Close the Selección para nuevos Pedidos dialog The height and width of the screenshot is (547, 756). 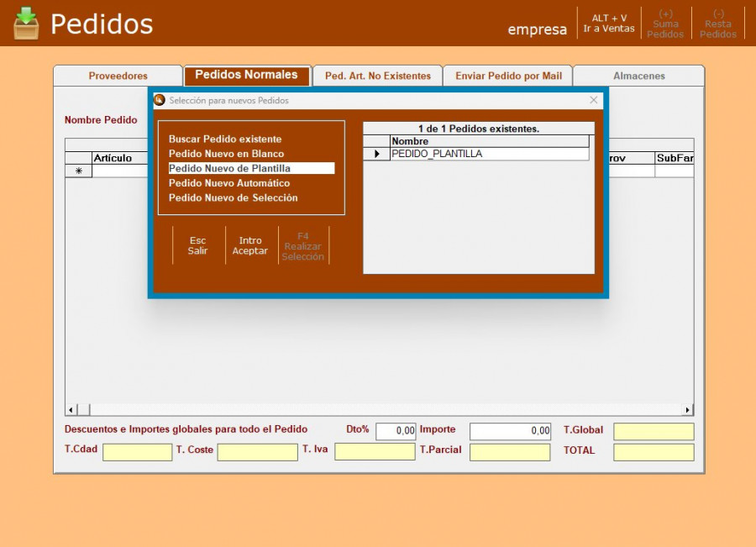click(x=594, y=100)
